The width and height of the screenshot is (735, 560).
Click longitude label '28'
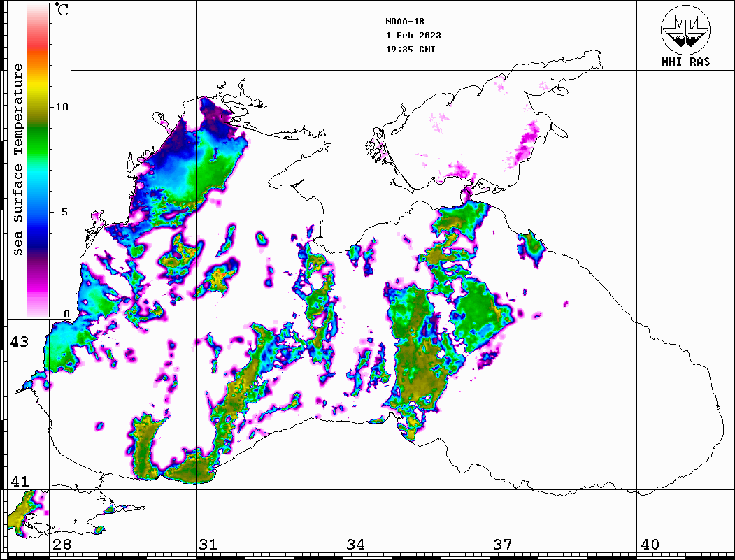pyautogui.click(x=62, y=545)
